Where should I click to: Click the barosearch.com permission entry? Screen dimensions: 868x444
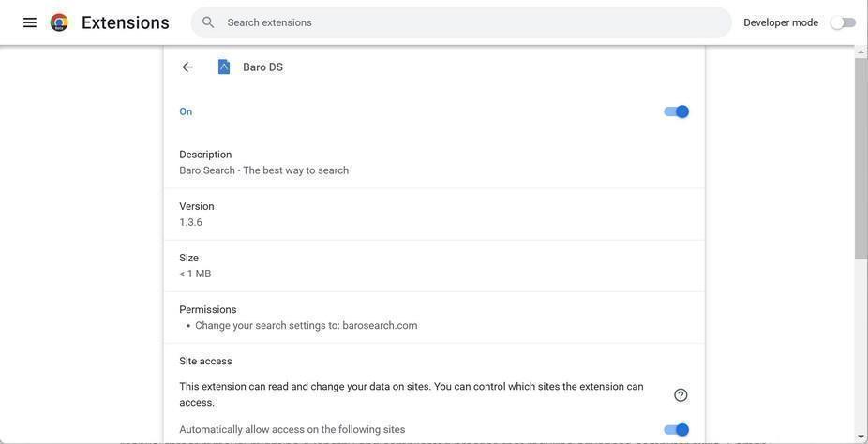307,326
